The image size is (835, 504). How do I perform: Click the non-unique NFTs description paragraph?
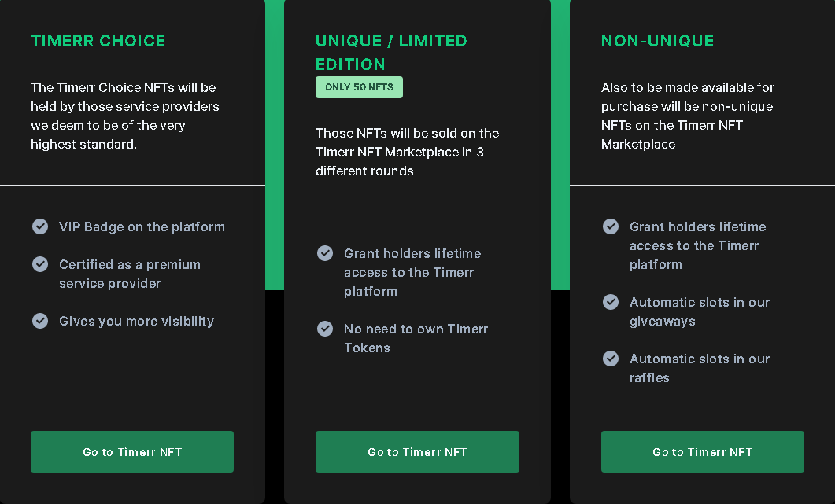[x=687, y=116]
